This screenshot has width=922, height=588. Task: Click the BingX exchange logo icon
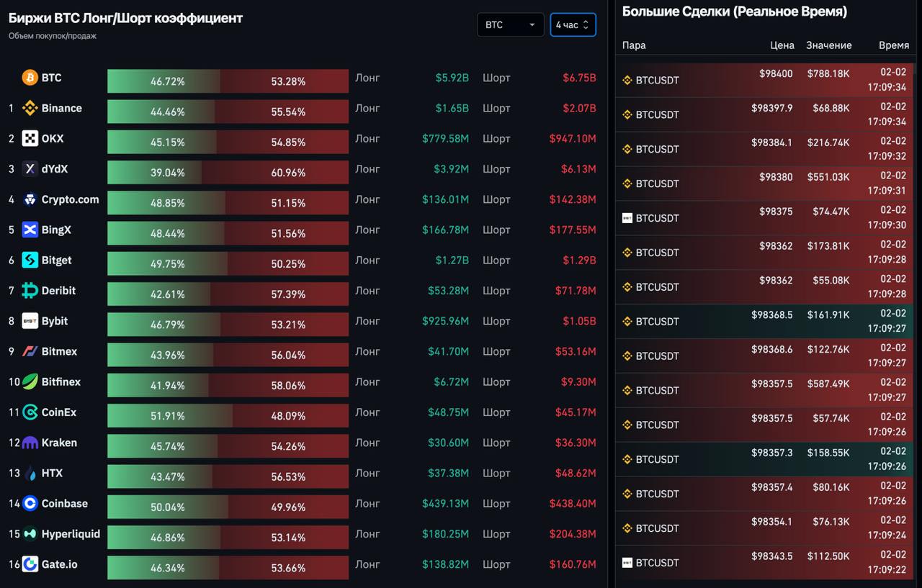[30, 230]
